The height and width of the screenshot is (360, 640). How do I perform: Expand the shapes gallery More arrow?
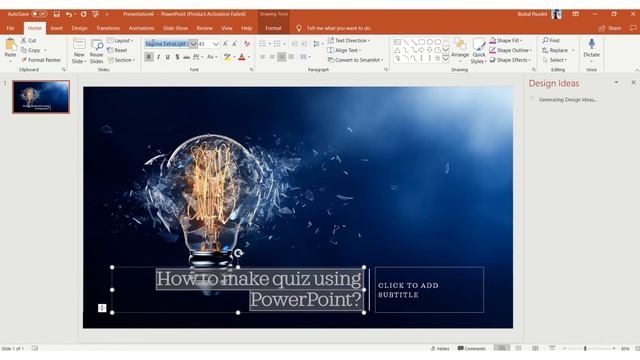[446, 59]
